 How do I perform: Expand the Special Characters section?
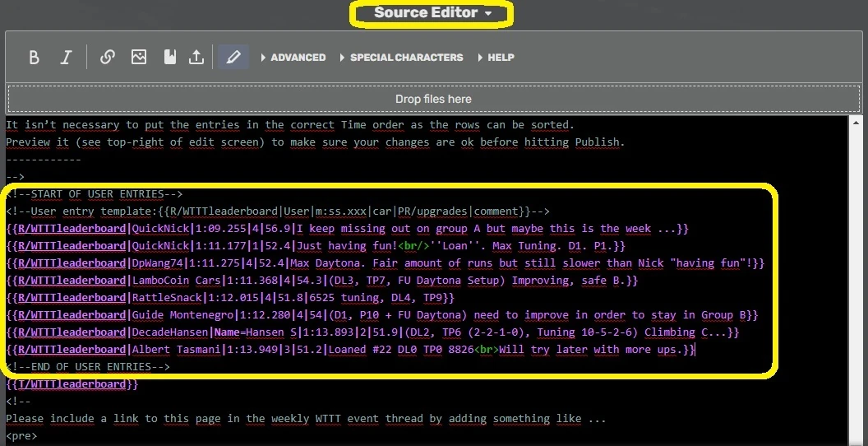(402, 57)
